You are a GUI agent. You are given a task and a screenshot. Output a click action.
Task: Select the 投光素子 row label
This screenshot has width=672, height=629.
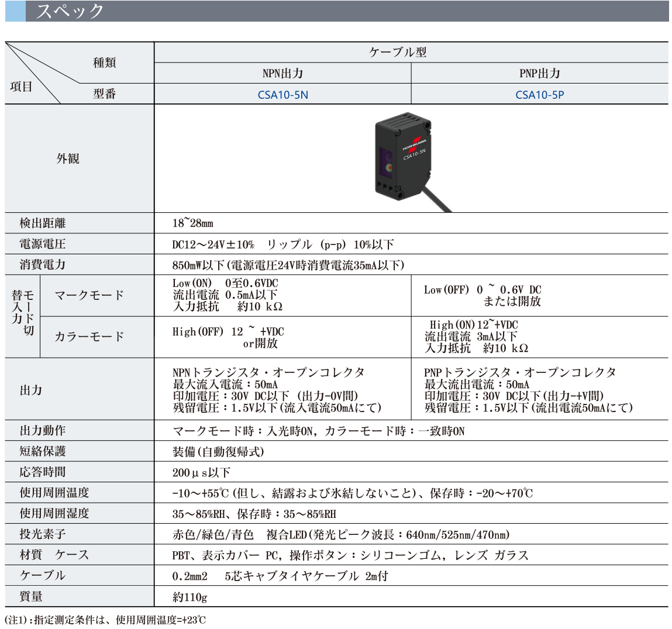[x=43, y=534]
